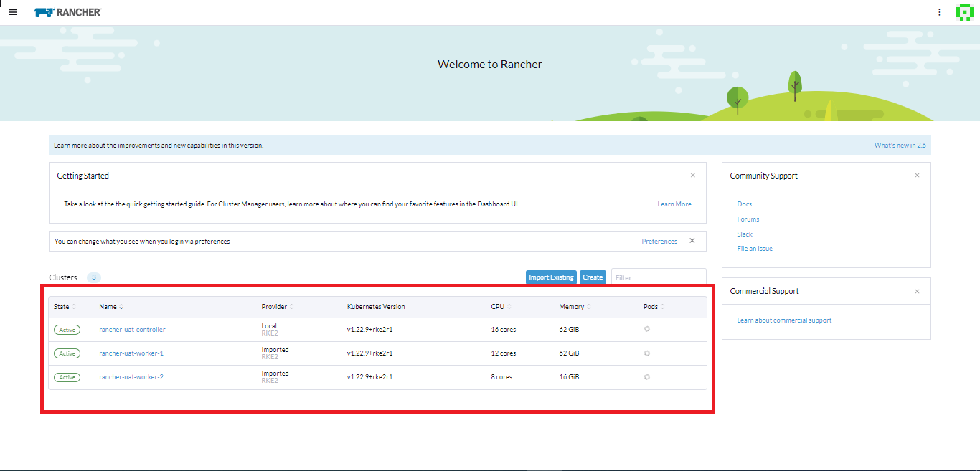Sort clusters by Memory column
Viewport: 980px width, 471px height.
575,307
